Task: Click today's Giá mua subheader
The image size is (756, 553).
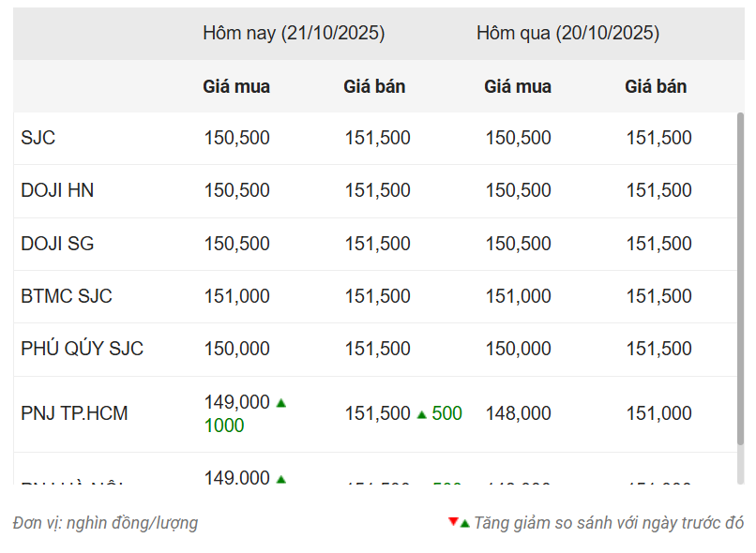Action: [236, 86]
